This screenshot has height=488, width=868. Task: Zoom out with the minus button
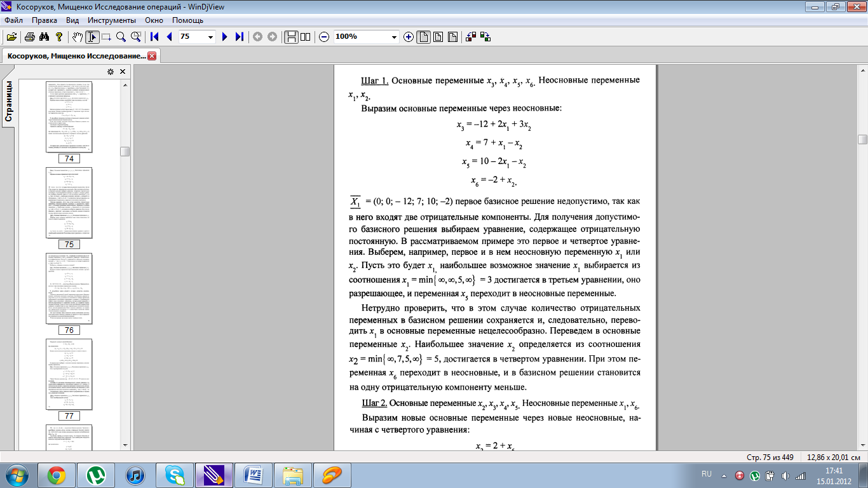coord(324,37)
